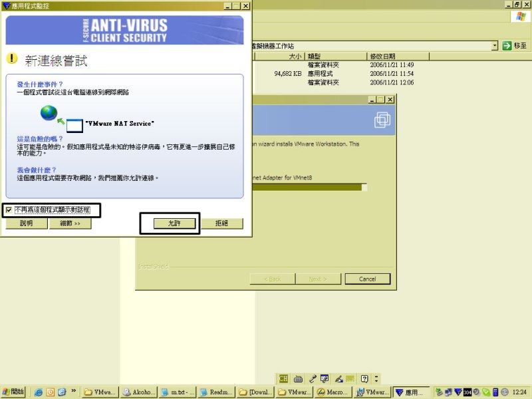
Task: Click the first green tray icon
Action: tap(439, 392)
